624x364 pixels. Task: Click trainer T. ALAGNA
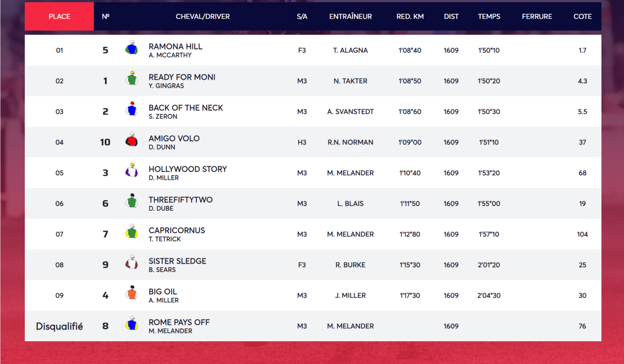point(350,50)
